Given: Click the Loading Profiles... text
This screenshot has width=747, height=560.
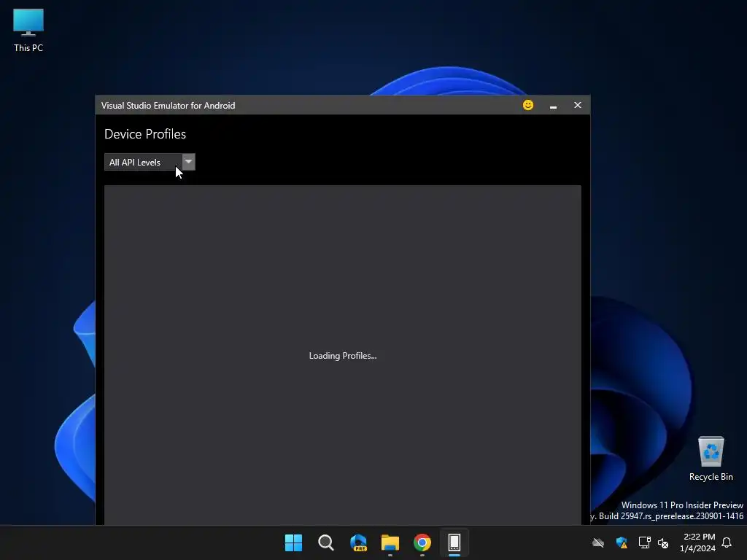Looking at the screenshot, I should 343,356.
